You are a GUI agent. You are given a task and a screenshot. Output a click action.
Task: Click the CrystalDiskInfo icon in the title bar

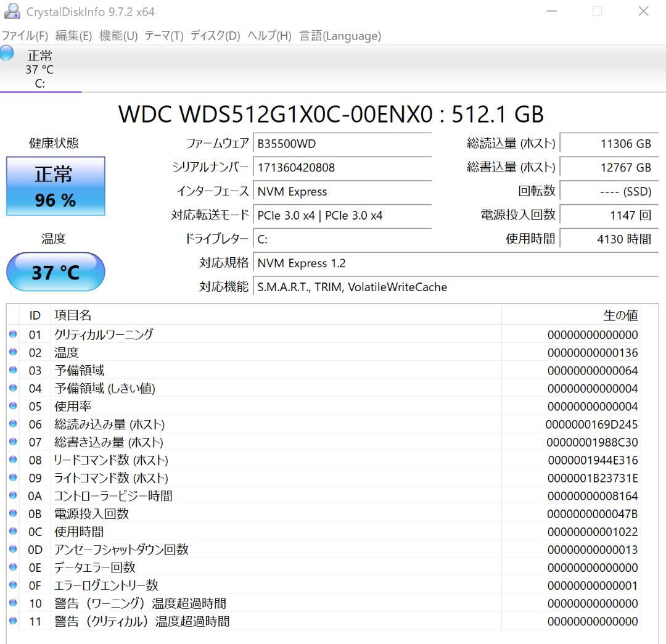[x=13, y=11]
